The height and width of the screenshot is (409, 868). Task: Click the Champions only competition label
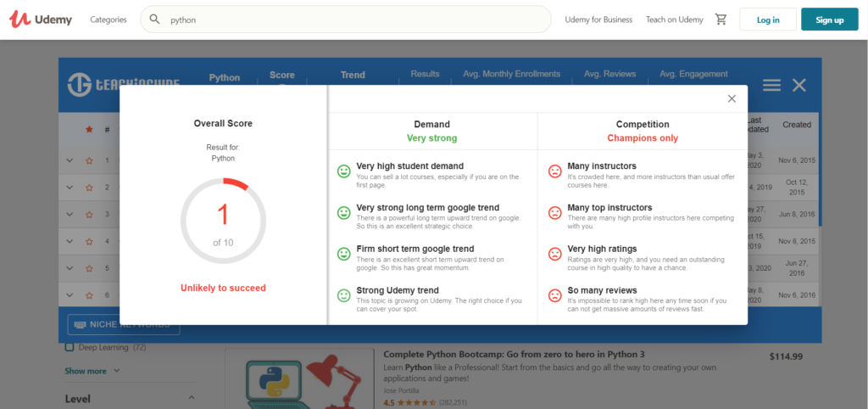pyautogui.click(x=643, y=138)
